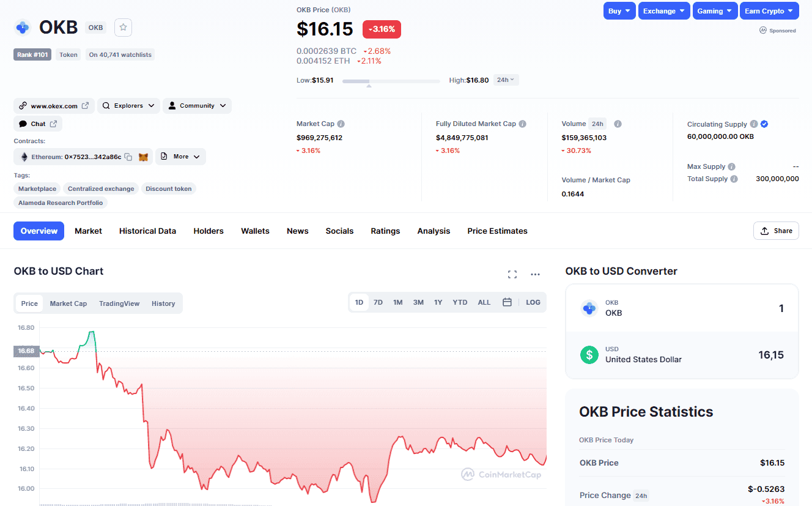This screenshot has width=812, height=506.
Task: Add OKB to watchlist with star icon
Action: (x=123, y=28)
